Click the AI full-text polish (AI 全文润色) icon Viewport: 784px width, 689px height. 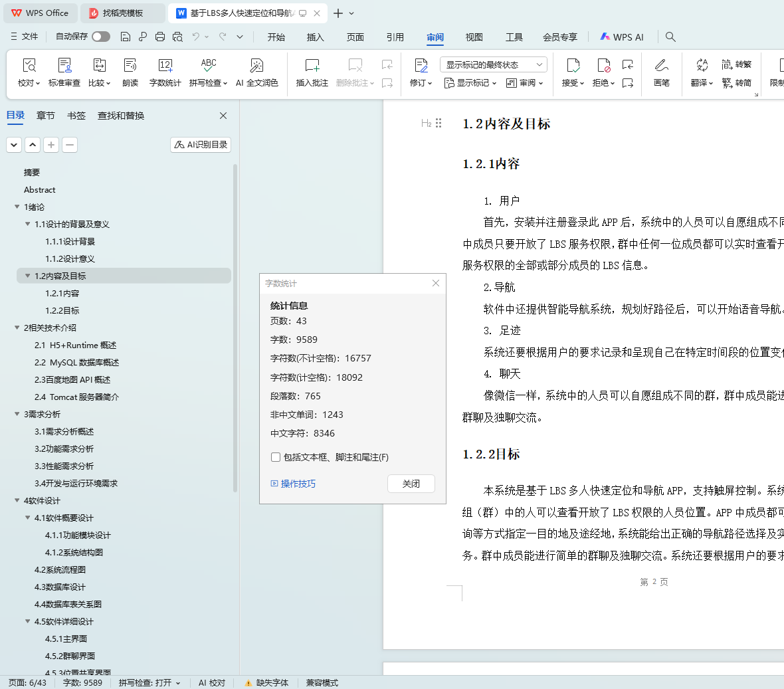pyautogui.click(x=256, y=66)
